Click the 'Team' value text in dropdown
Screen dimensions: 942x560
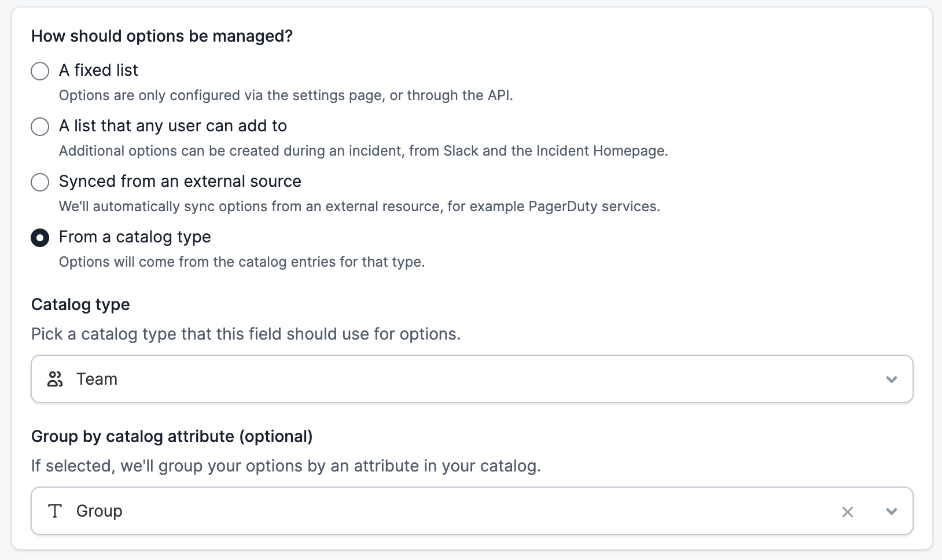tap(97, 380)
